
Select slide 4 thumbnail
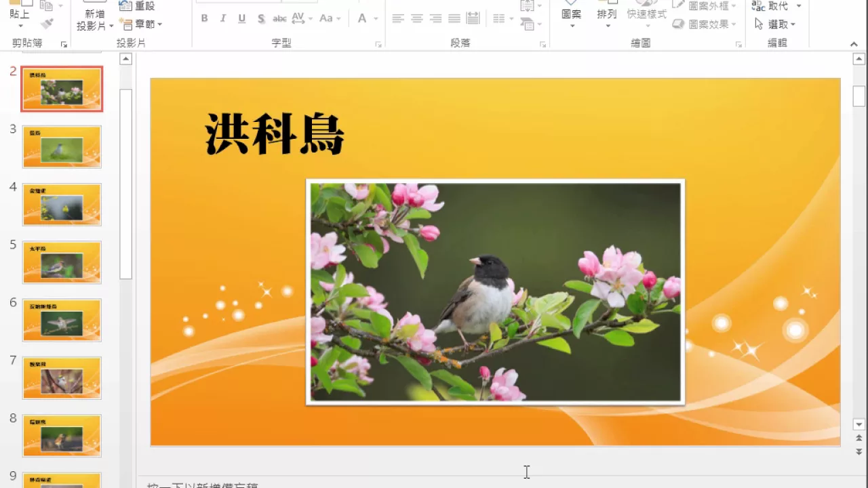[62, 204]
